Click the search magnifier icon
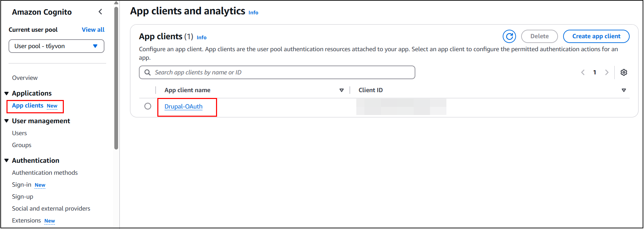 coord(147,72)
